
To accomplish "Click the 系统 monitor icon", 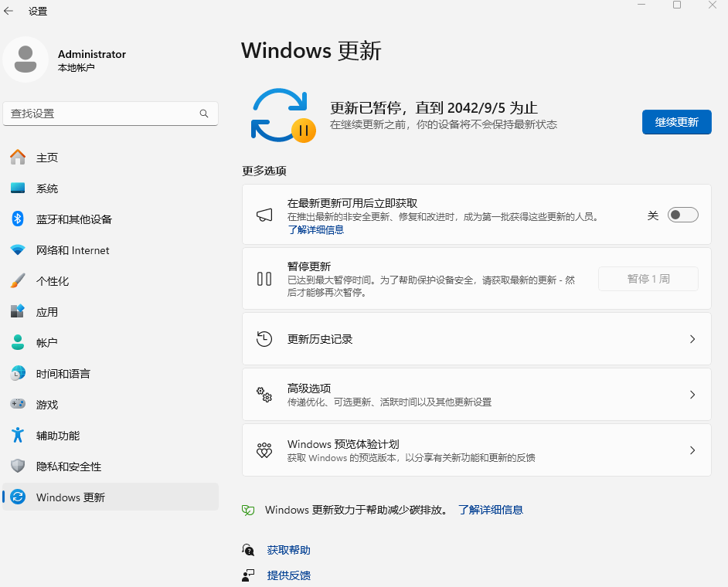I will point(18,188).
